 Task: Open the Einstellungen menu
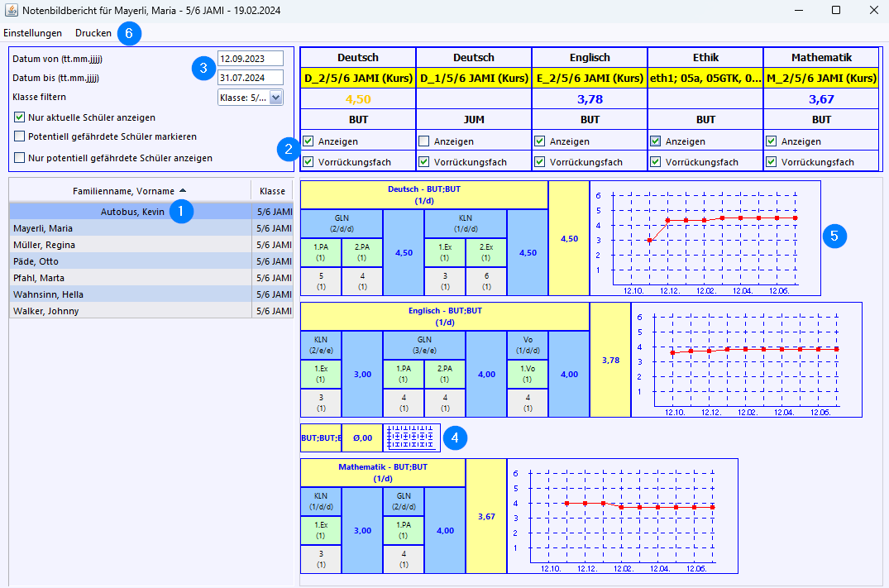point(33,33)
